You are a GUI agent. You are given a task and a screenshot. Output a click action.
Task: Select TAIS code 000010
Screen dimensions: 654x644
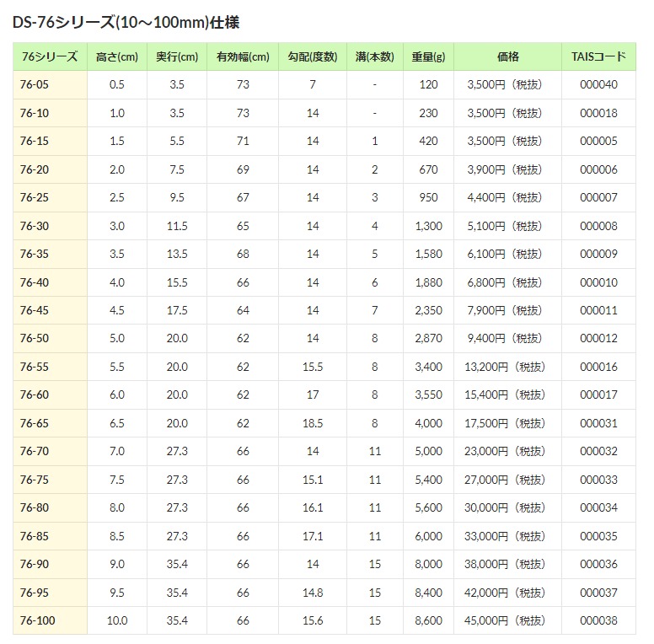click(x=598, y=282)
